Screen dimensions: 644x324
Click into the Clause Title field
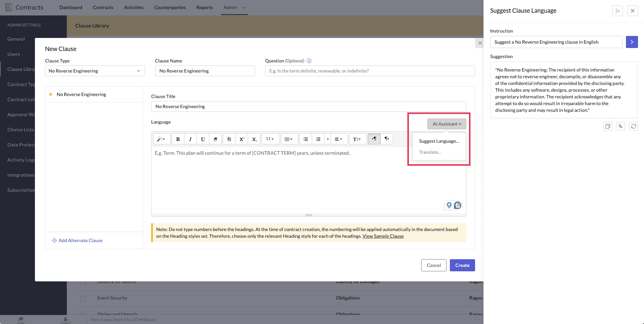[308, 106]
